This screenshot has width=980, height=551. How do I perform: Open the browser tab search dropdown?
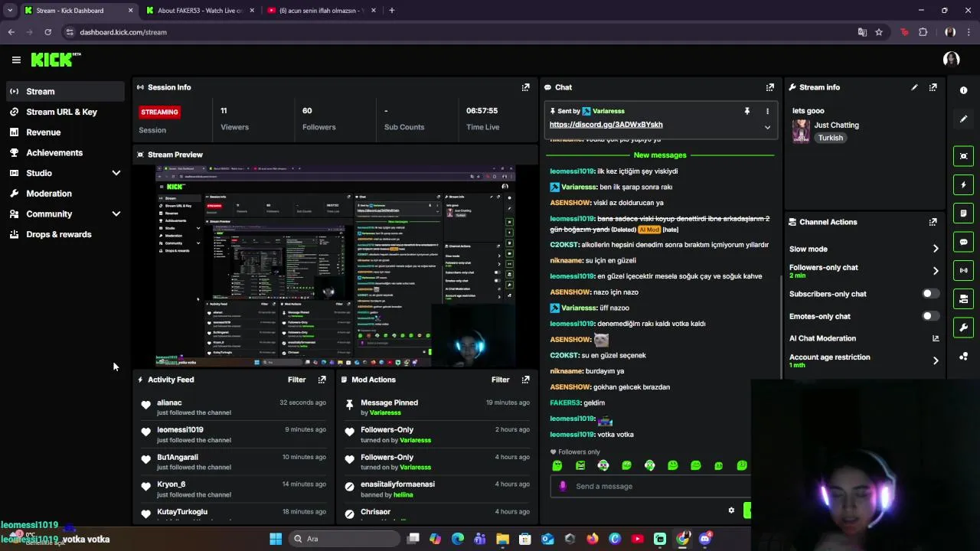pos(10,11)
